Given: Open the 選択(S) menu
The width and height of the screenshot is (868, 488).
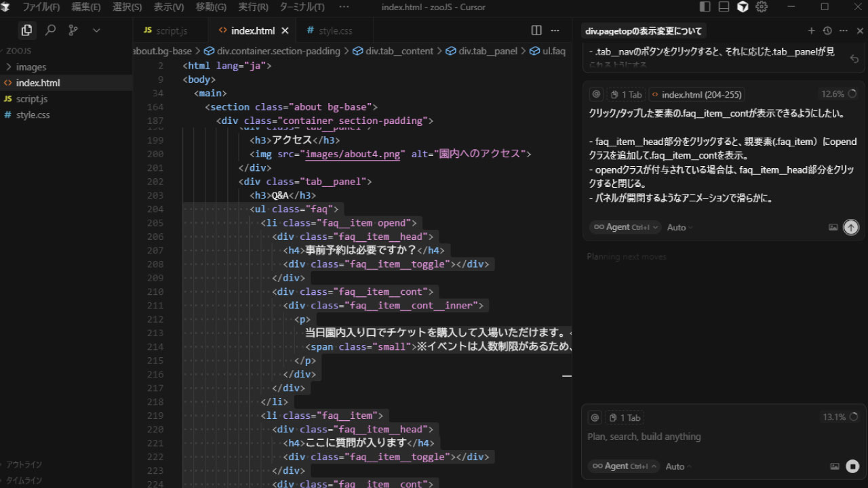Looking at the screenshot, I should [127, 7].
